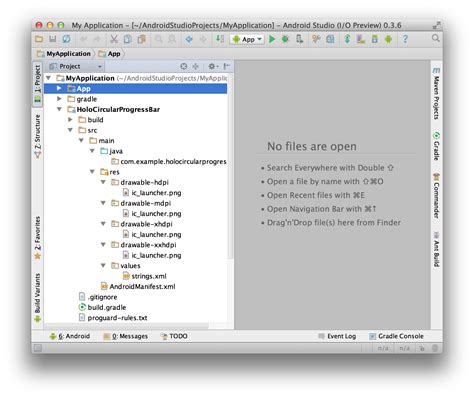Click the Collapse All icon in Project panel
Viewport: 474px width, 397px height.
196,66
